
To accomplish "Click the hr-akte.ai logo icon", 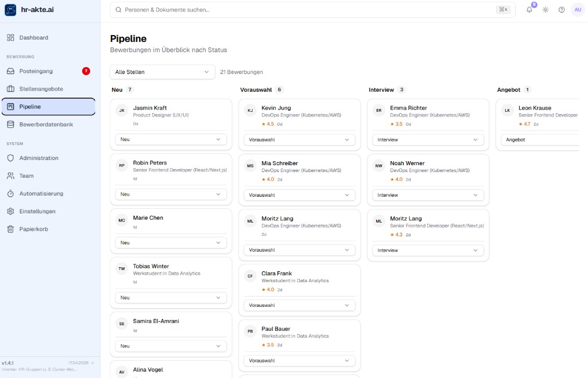I will click(10, 10).
